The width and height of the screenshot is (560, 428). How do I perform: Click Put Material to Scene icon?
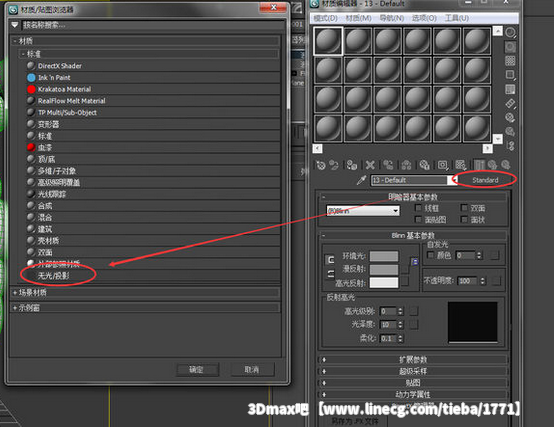click(334, 165)
